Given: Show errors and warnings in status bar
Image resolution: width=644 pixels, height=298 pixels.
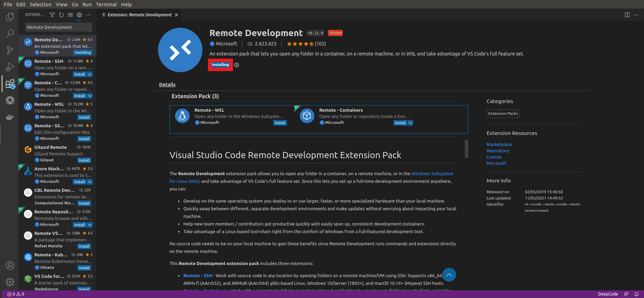Looking at the screenshot, I should coord(16,294).
